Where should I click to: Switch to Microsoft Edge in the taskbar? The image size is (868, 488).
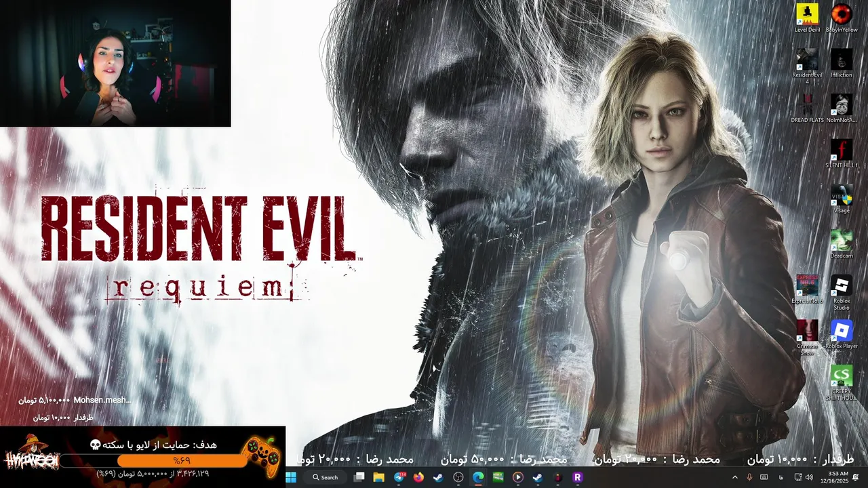click(x=478, y=477)
